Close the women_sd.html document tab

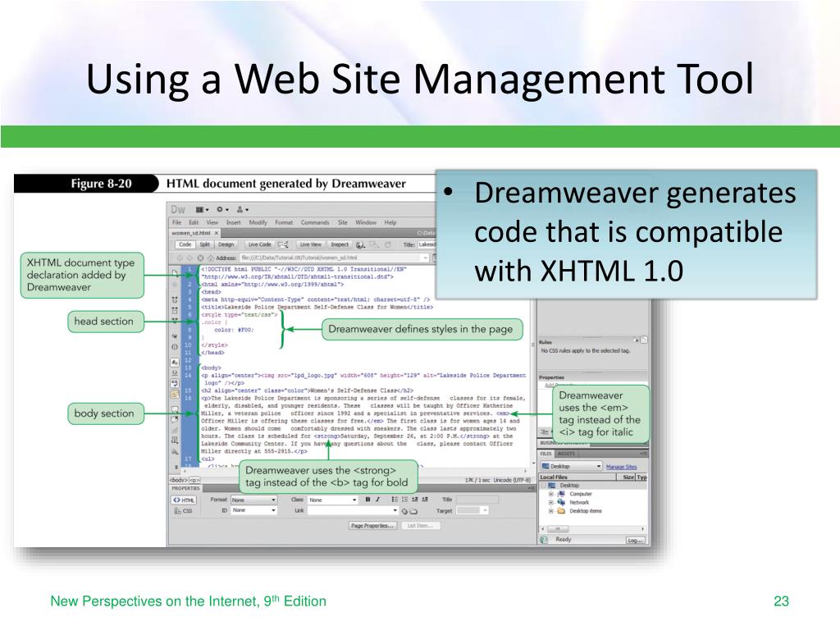click(217, 233)
